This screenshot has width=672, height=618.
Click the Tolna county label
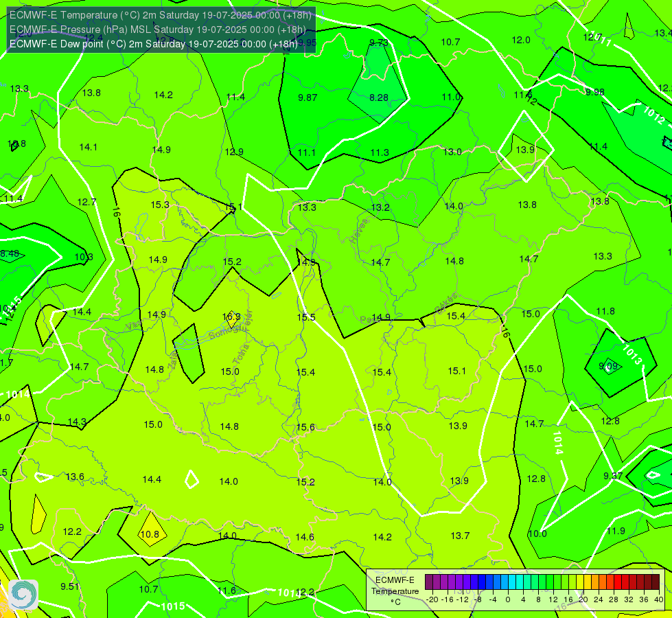point(240,354)
